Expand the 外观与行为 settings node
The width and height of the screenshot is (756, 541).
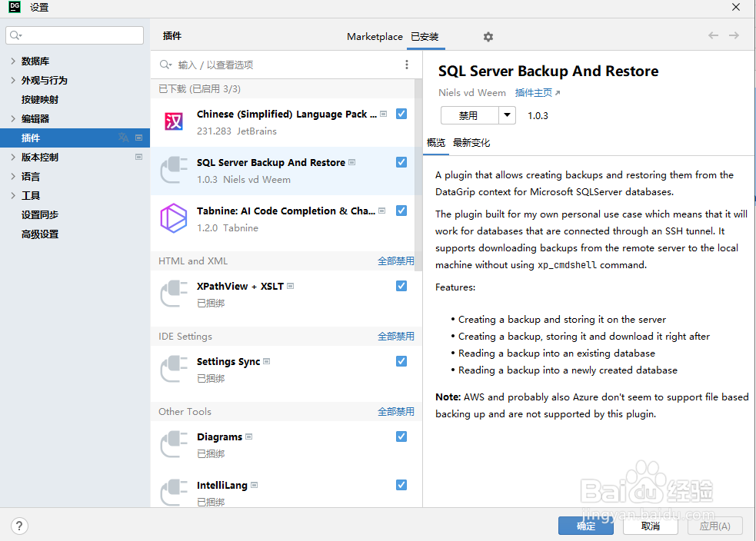point(13,80)
